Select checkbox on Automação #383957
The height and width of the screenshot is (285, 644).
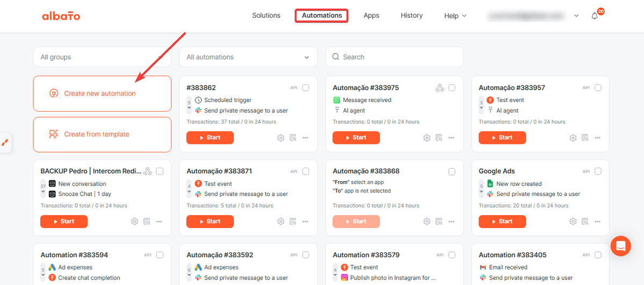coord(598,88)
